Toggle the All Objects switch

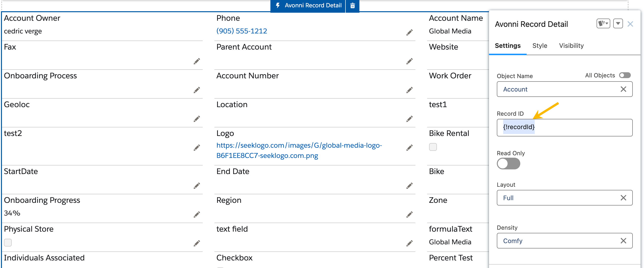[x=624, y=75]
